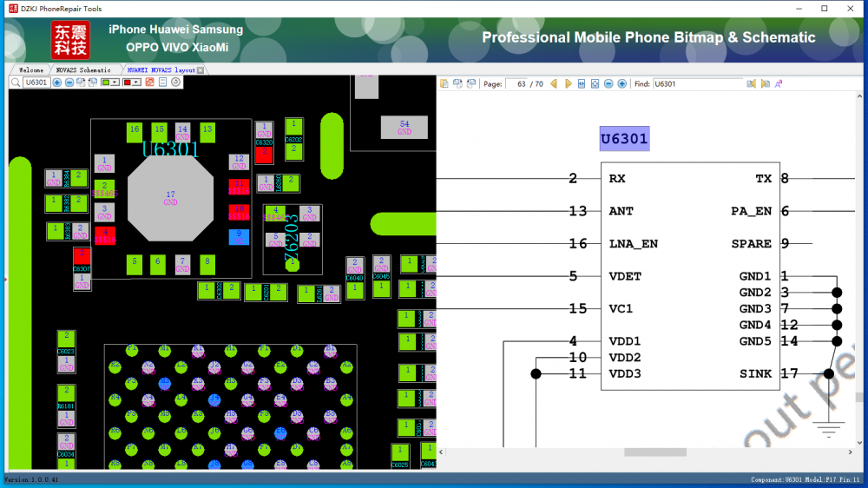
Task: Click the red highlight color swatch
Action: point(128,82)
